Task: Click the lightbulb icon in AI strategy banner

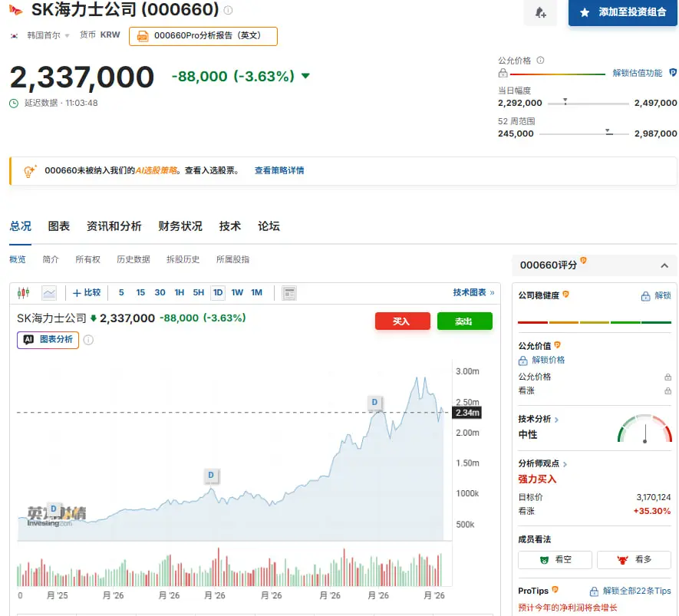Action: click(x=29, y=171)
